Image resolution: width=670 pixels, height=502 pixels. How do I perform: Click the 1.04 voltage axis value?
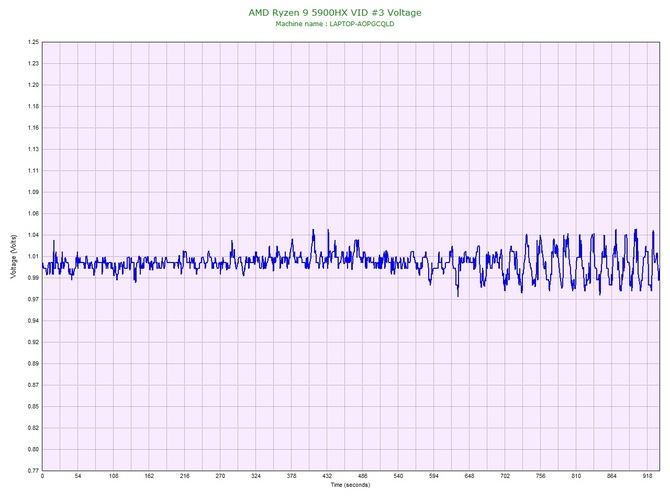pos(33,235)
